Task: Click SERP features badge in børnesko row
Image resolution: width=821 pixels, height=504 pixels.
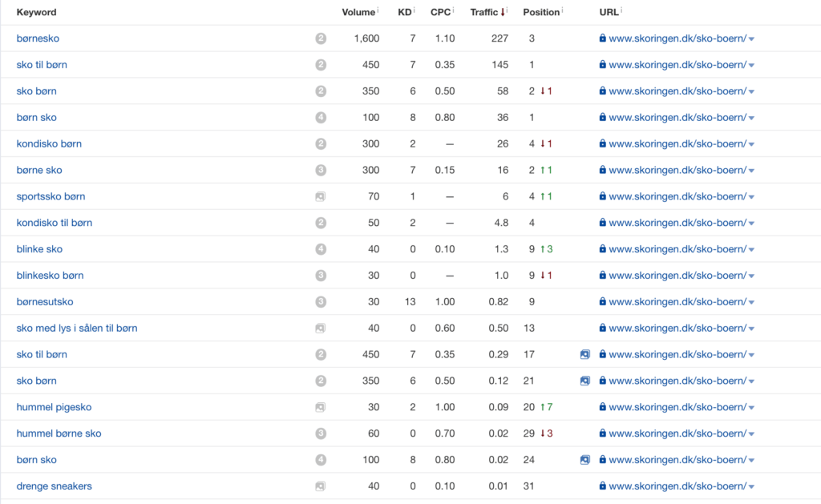Action: point(321,38)
